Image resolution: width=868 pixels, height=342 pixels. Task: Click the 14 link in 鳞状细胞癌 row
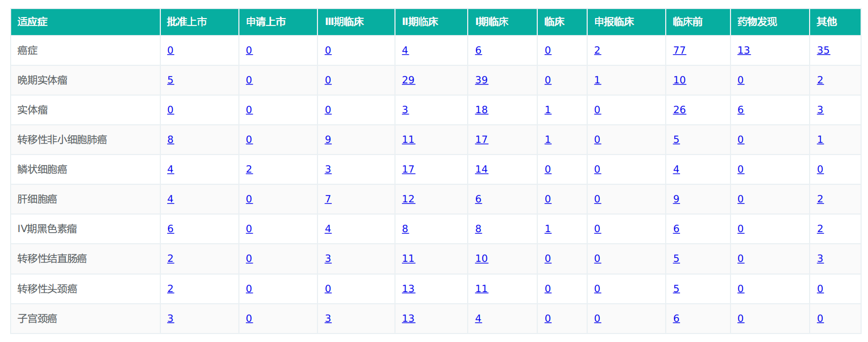pos(481,169)
